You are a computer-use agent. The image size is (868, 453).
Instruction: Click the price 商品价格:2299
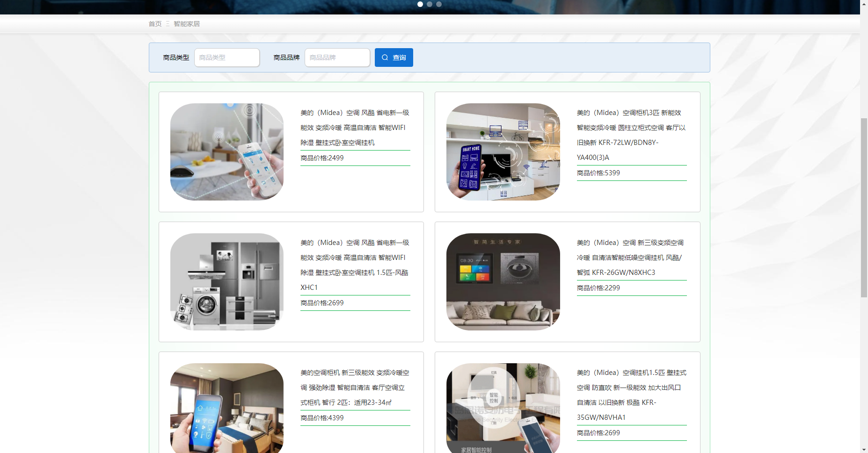(598, 288)
